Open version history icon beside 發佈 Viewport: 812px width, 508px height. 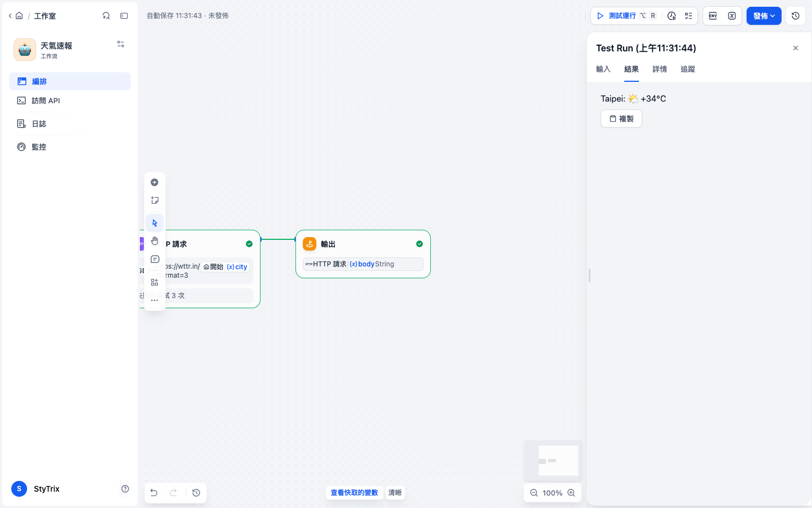[x=796, y=16]
